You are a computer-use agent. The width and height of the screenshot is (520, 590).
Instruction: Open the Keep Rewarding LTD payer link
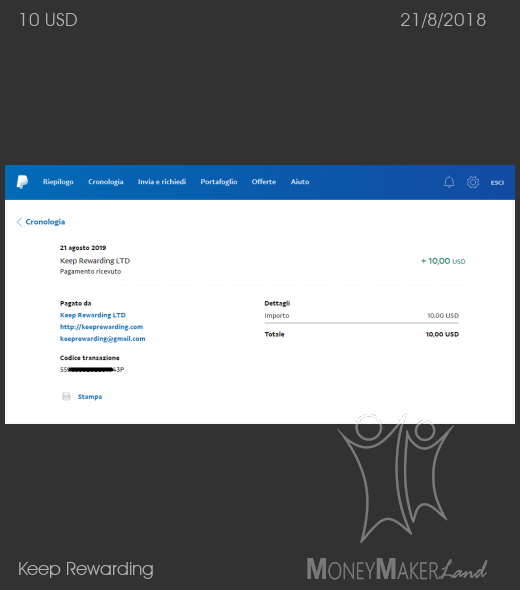point(93,315)
